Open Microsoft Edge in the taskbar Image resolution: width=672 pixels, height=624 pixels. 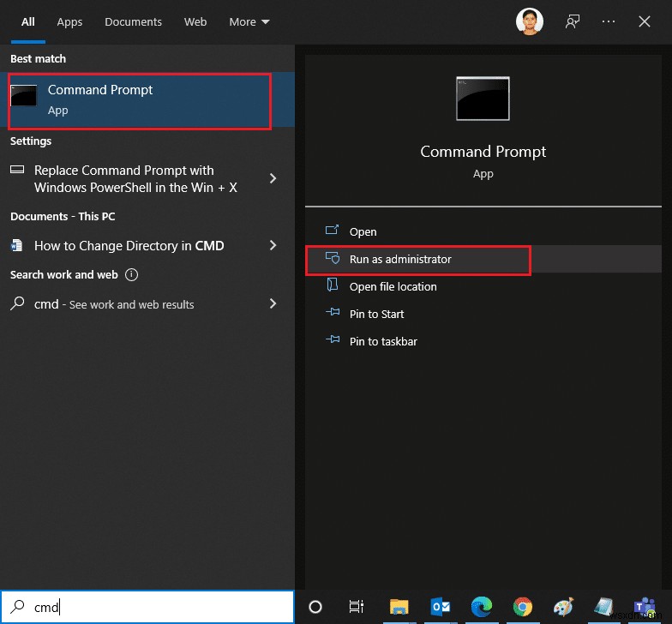pyautogui.click(x=481, y=607)
